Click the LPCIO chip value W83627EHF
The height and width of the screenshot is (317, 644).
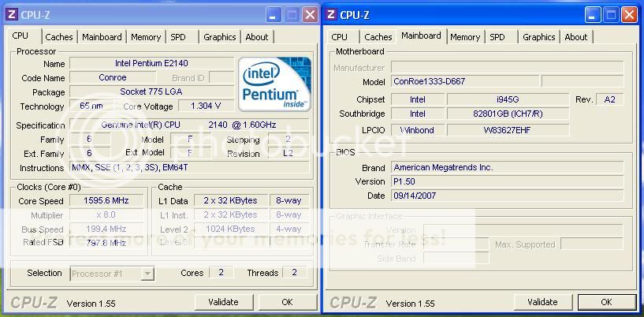click(x=508, y=130)
